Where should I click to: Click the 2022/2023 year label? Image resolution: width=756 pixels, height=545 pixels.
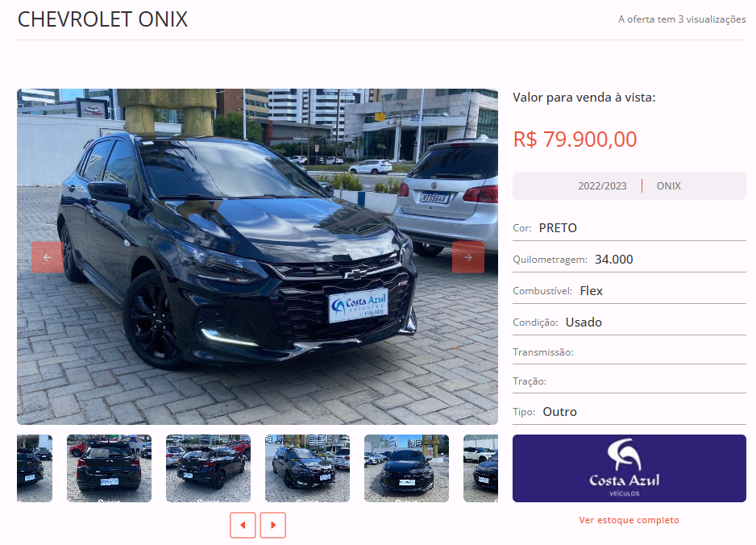[x=602, y=185]
